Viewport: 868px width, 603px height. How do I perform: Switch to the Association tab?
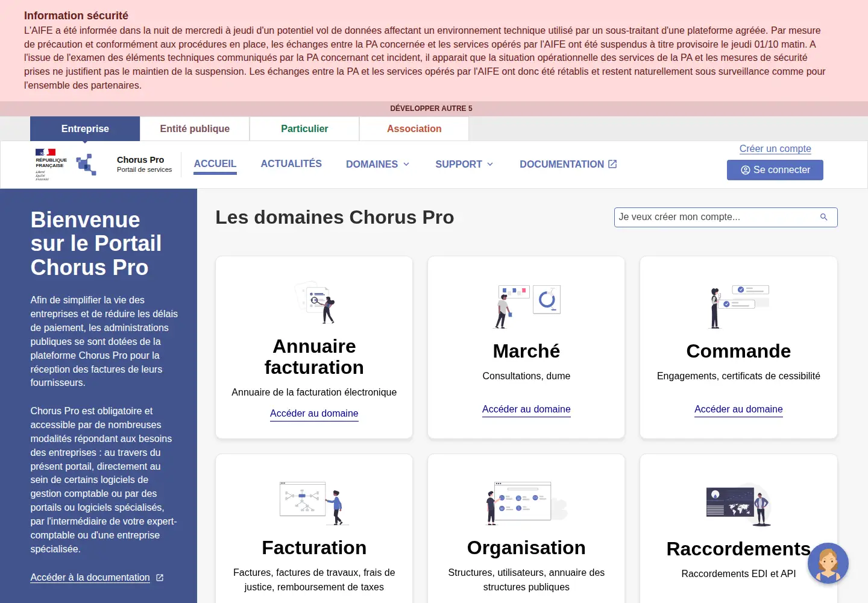pos(414,128)
